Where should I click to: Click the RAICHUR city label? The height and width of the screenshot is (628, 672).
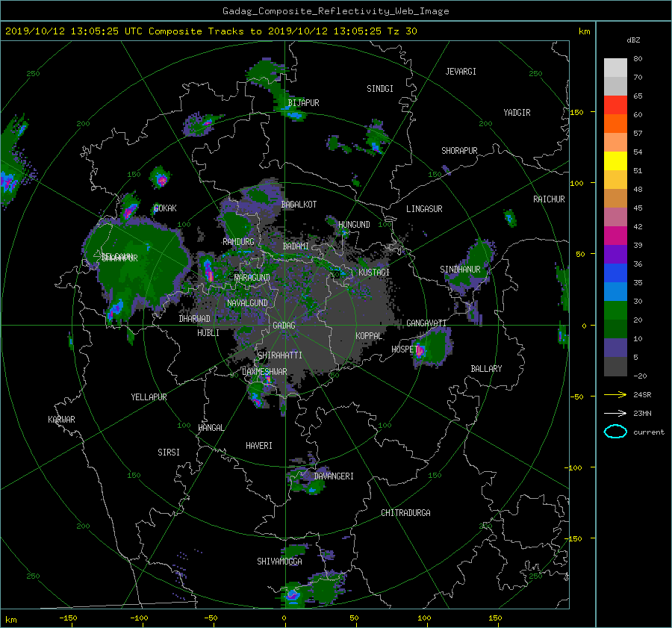tap(549, 199)
